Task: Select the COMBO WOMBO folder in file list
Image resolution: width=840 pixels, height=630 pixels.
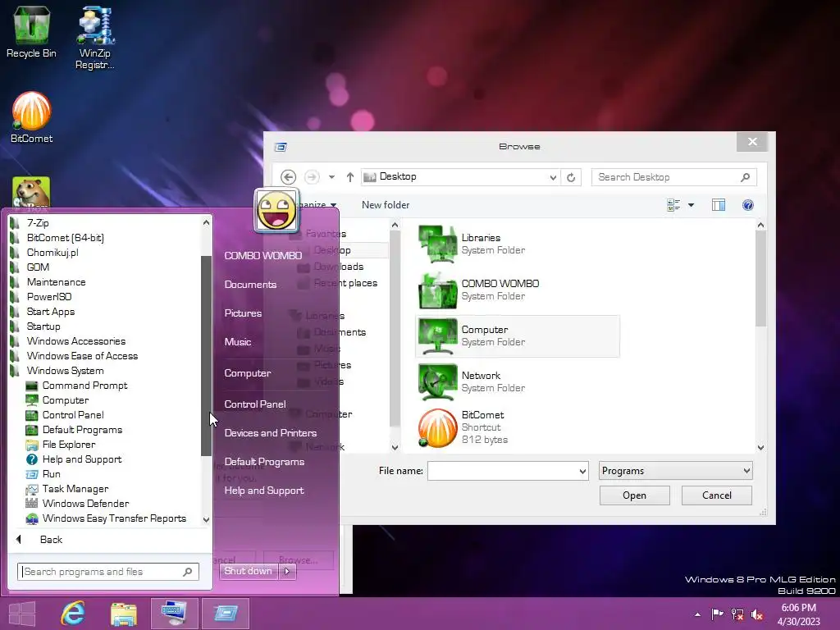Action: [517, 290]
